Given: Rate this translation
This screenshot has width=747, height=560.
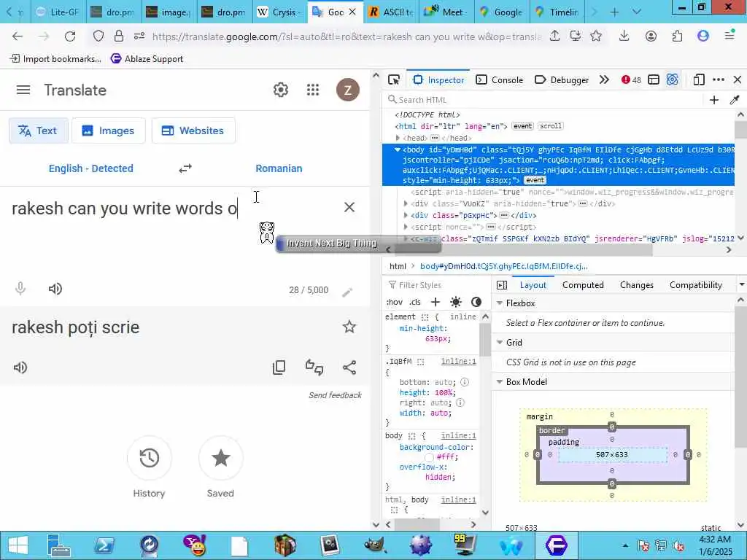Looking at the screenshot, I should (x=314, y=367).
